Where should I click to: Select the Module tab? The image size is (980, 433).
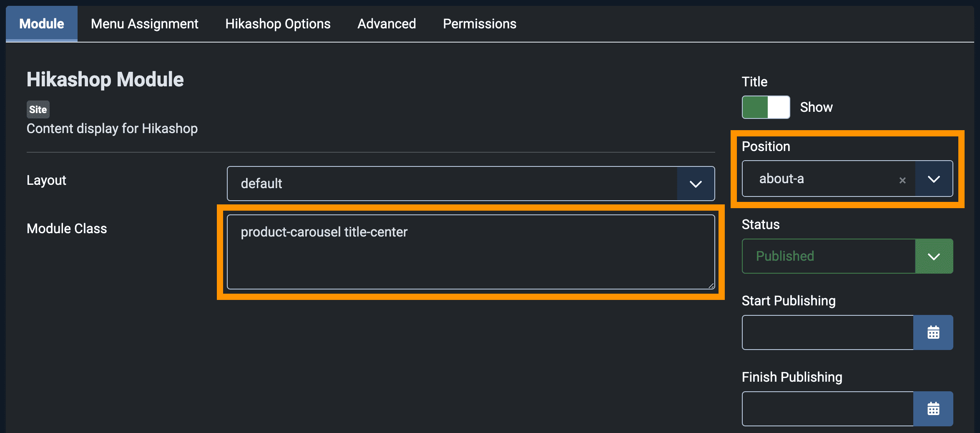(42, 24)
